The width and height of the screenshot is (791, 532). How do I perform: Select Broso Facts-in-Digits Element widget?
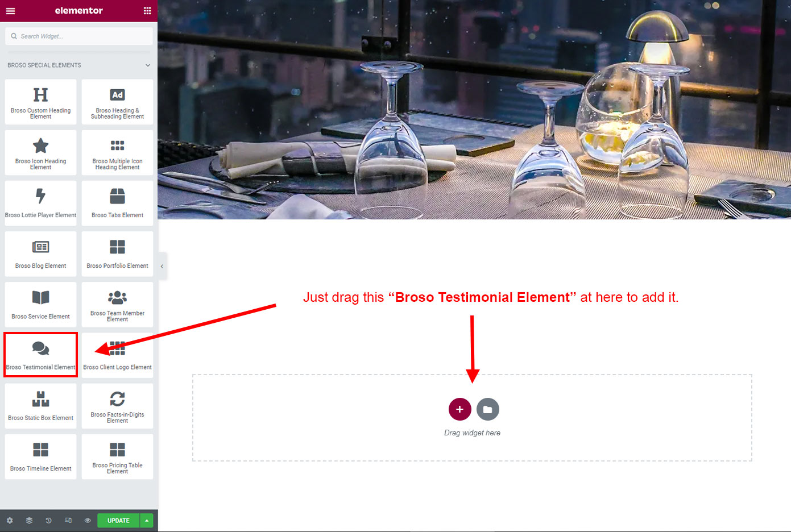pos(117,406)
